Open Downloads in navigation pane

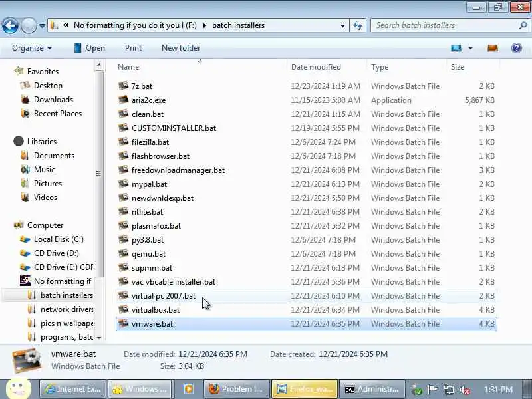point(53,99)
